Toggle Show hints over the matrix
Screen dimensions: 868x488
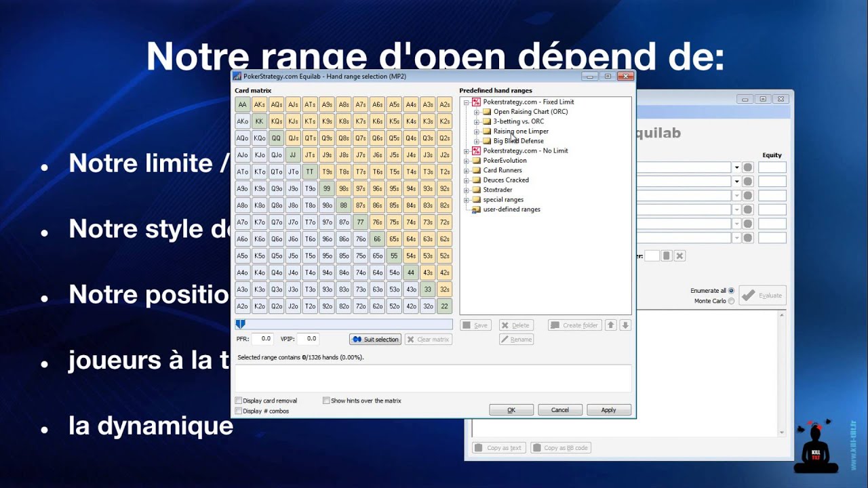tap(326, 401)
